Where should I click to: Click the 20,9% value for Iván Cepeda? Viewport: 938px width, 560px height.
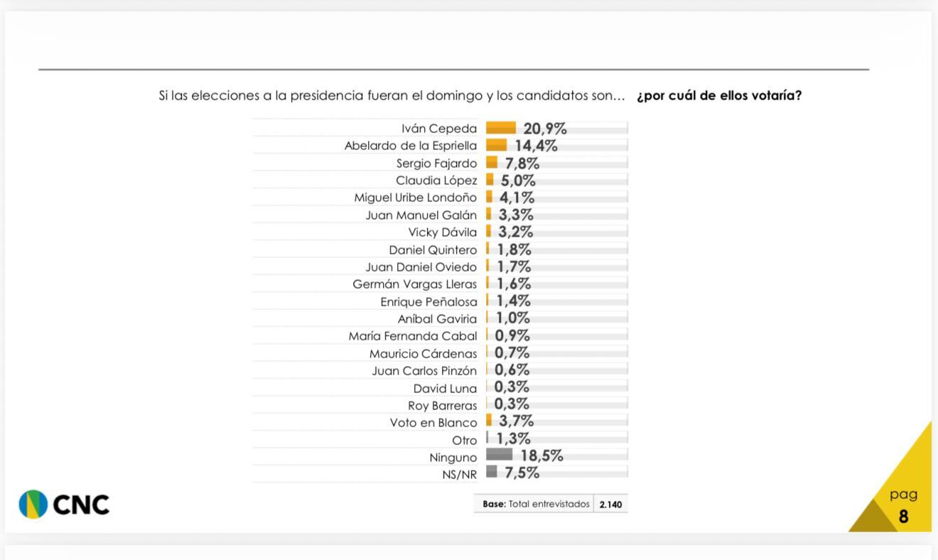(x=545, y=129)
